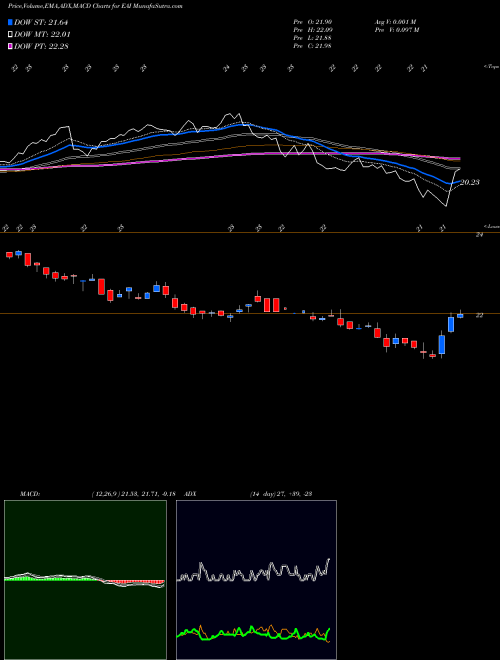
Task: Click the 20.23 price label on EMA chart
Action: coord(470,182)
